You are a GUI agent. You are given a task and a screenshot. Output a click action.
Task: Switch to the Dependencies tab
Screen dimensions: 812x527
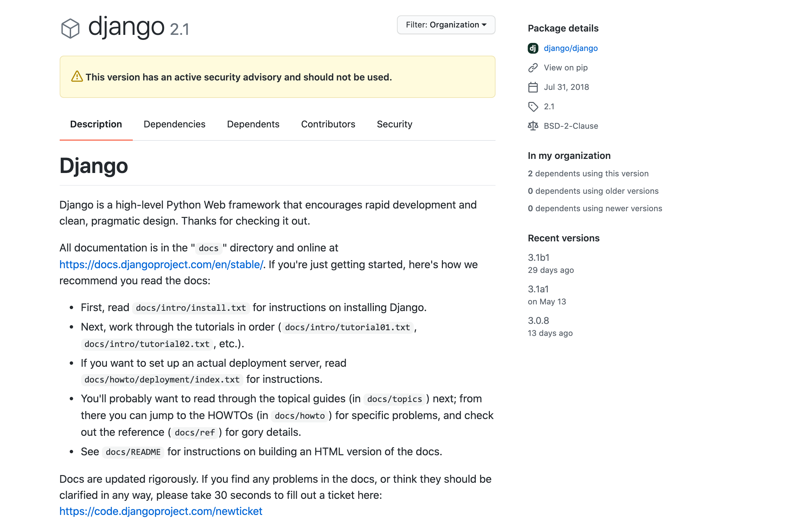click(x=174, y=124)
